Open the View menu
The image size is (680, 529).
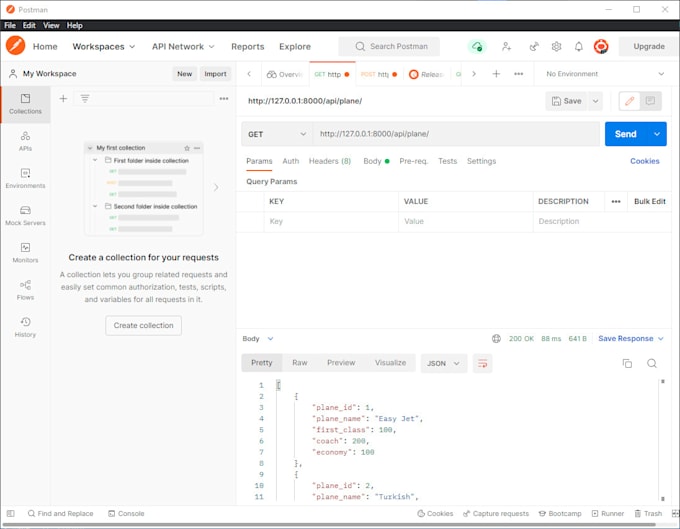(51, 25)
